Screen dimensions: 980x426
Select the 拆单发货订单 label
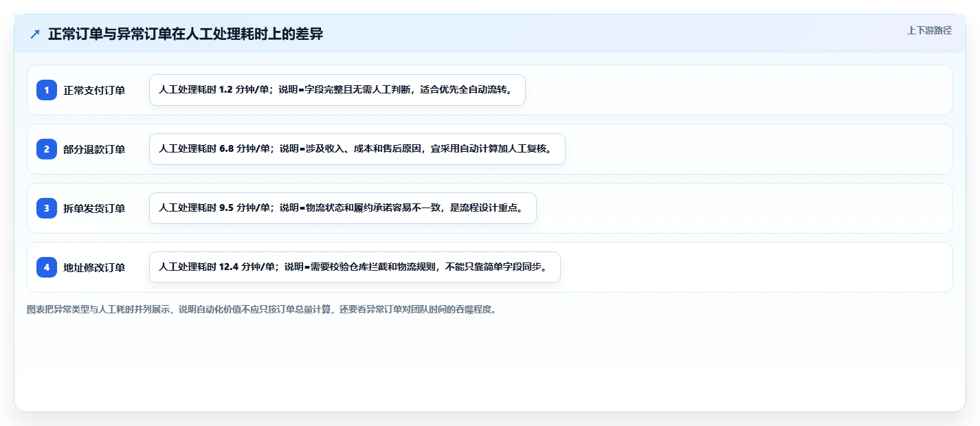click(x=94, y=208)
